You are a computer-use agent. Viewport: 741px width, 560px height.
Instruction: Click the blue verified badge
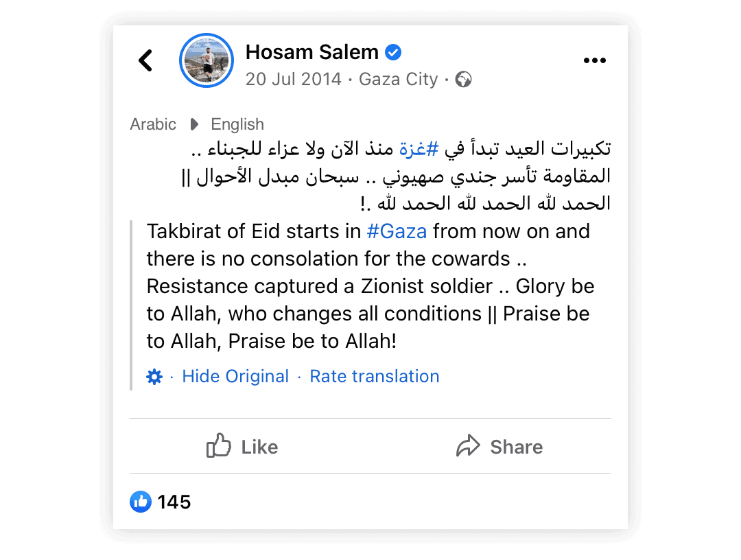pos(393,52)
